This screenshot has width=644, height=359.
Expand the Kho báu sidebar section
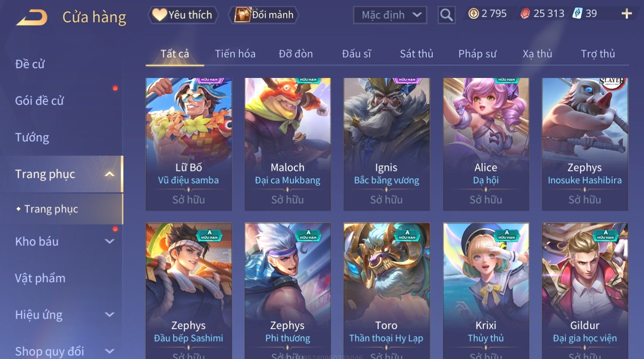tap(110, 242)
